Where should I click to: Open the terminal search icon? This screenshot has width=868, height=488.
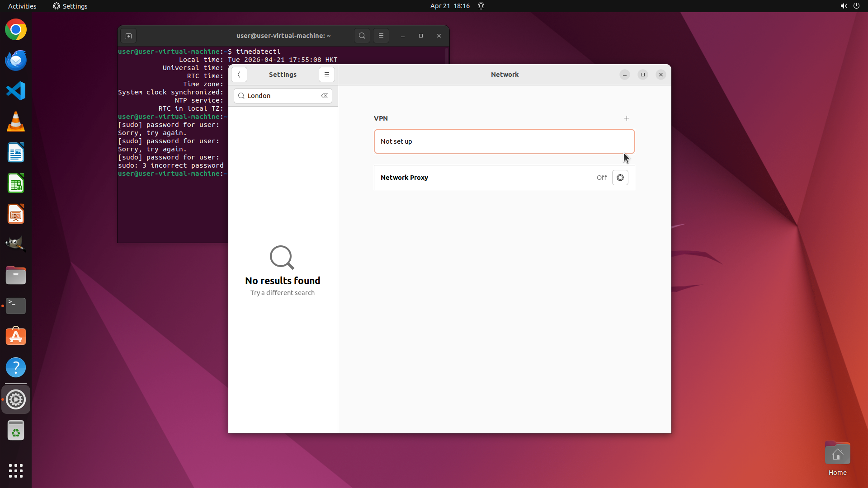point(362,36)
